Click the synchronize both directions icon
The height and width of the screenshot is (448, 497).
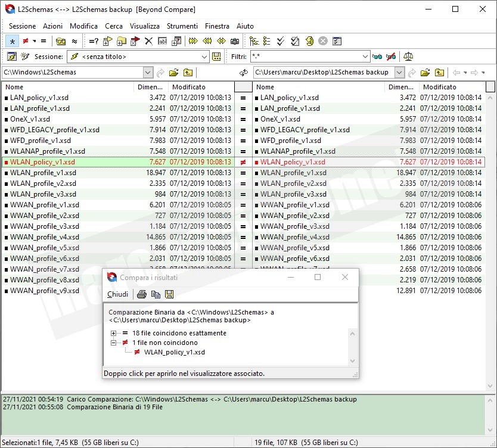click(x=221, y=41)
